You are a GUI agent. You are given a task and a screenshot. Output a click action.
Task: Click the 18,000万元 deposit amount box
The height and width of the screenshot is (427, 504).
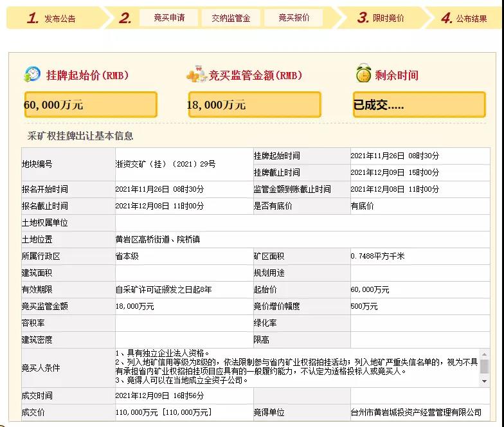[253, 105]
